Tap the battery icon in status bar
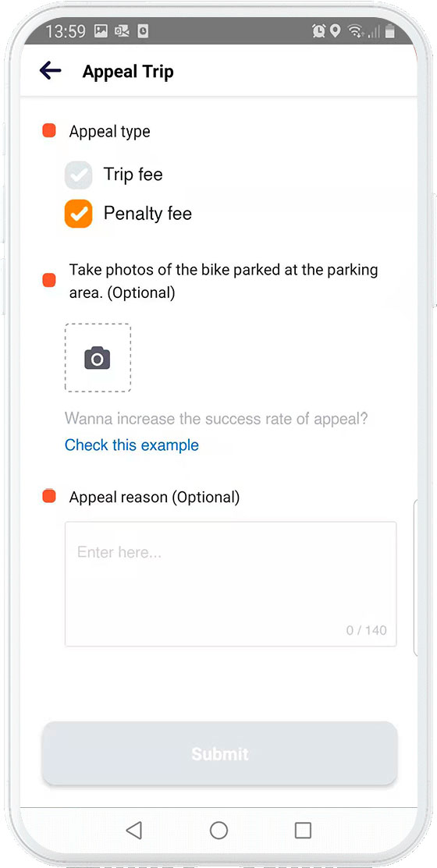This screenshot has width=437, height=868. (390, 31)
